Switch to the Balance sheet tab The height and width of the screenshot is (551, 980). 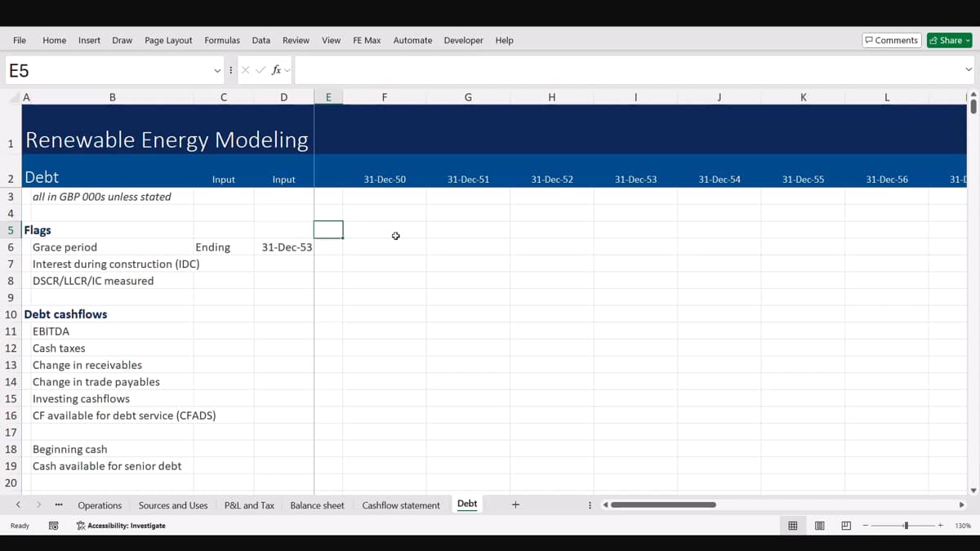click(x=317, y=505)
